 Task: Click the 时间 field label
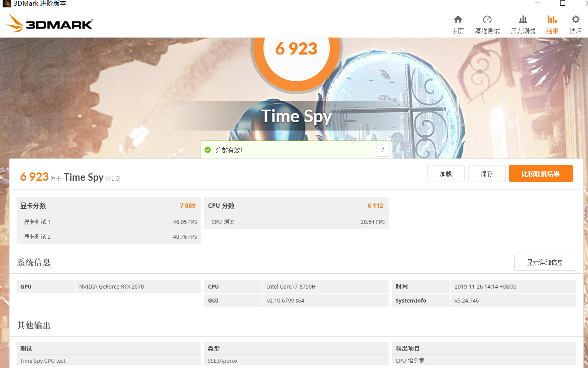(x=402, y=287)
